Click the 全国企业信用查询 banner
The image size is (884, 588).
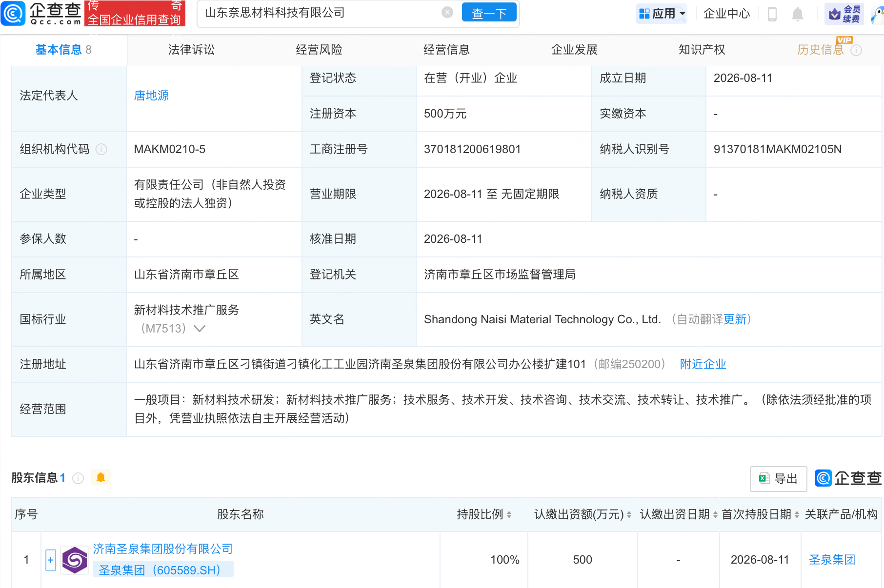(135, 13)
